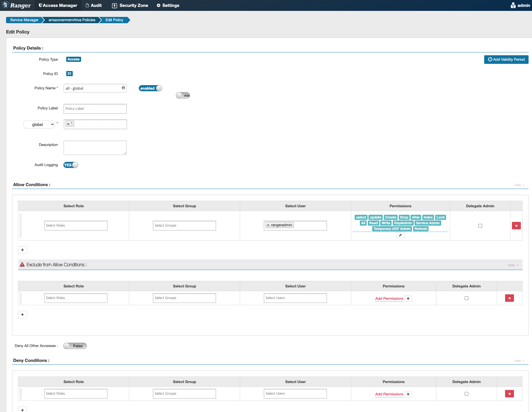Collapse Exclude from Allow Conditions with hide

tap(513, 265)
